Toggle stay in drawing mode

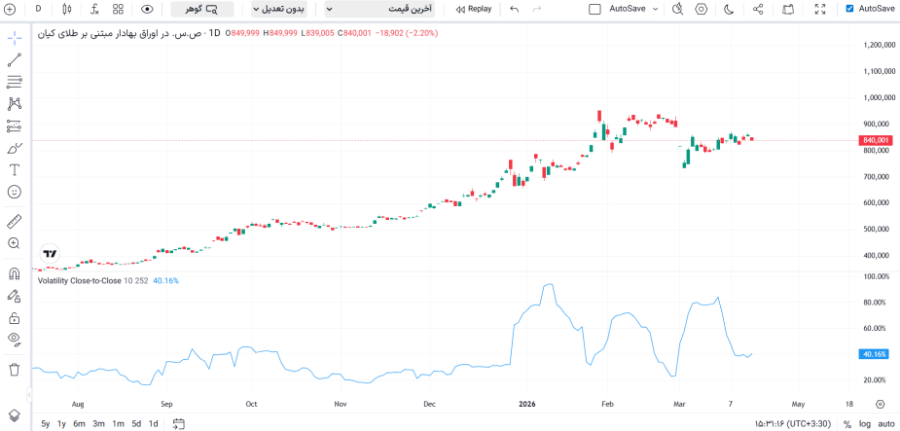(x=14, y=296)
